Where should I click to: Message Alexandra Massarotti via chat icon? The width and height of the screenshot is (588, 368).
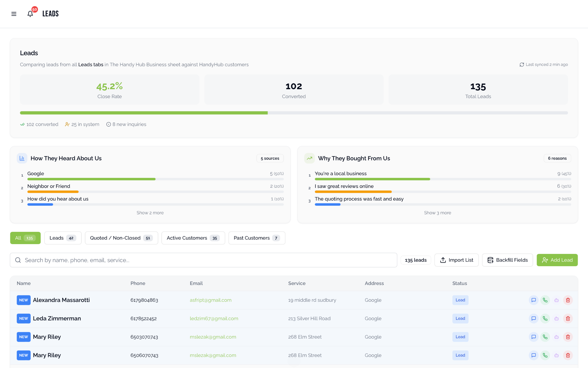point(533,300)
